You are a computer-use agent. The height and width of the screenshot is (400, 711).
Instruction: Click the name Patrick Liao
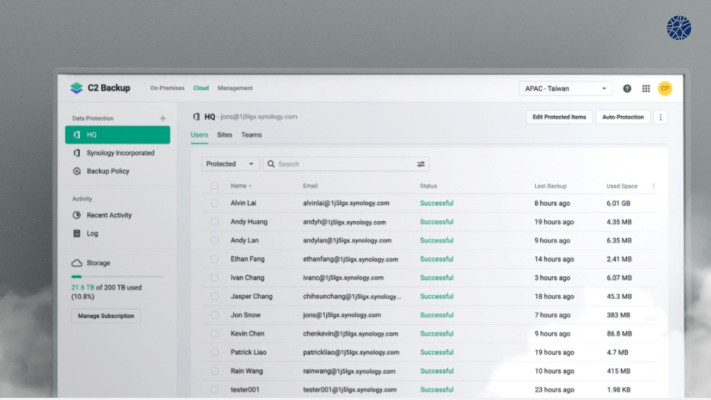(248, 352)
